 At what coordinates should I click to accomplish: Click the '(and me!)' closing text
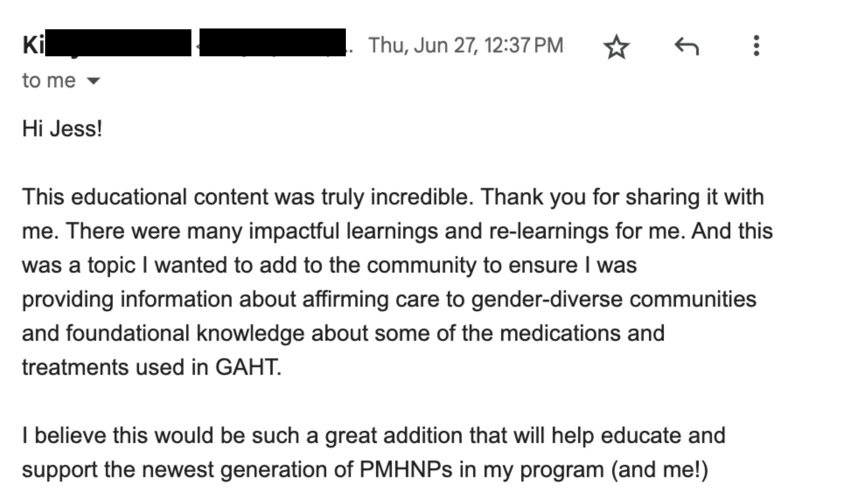click(660, 469)
